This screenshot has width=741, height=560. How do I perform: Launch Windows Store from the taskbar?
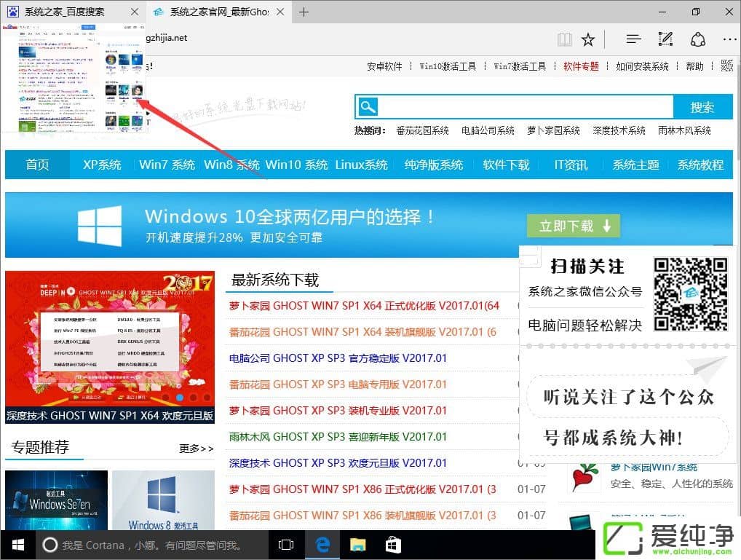tap(392, 544)
